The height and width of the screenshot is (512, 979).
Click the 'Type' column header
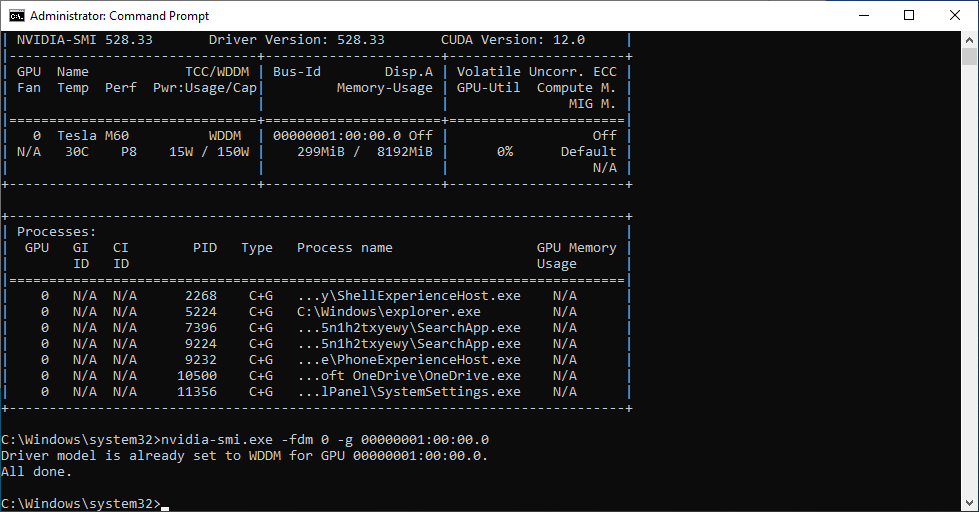(257, 248)
